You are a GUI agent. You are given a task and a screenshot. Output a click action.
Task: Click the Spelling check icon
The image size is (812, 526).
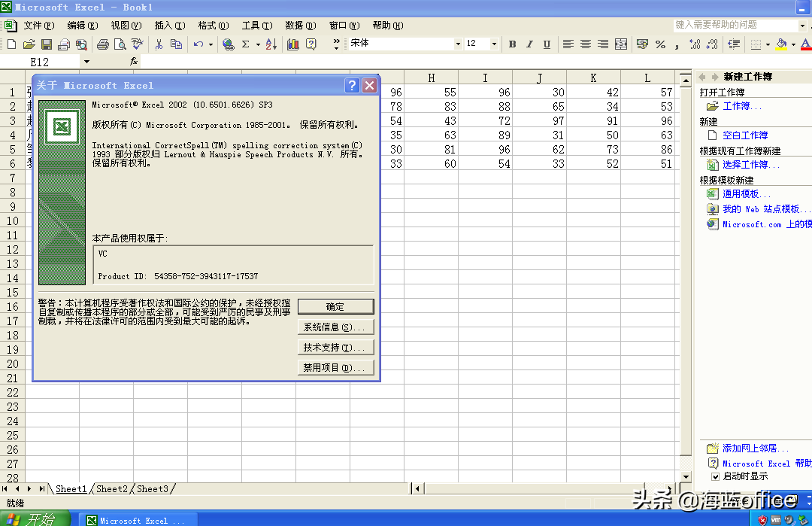tap(137, 44)
